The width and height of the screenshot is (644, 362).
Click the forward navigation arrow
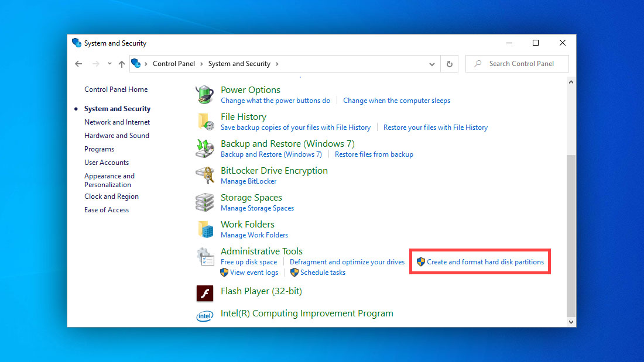(x=95, y=64)
